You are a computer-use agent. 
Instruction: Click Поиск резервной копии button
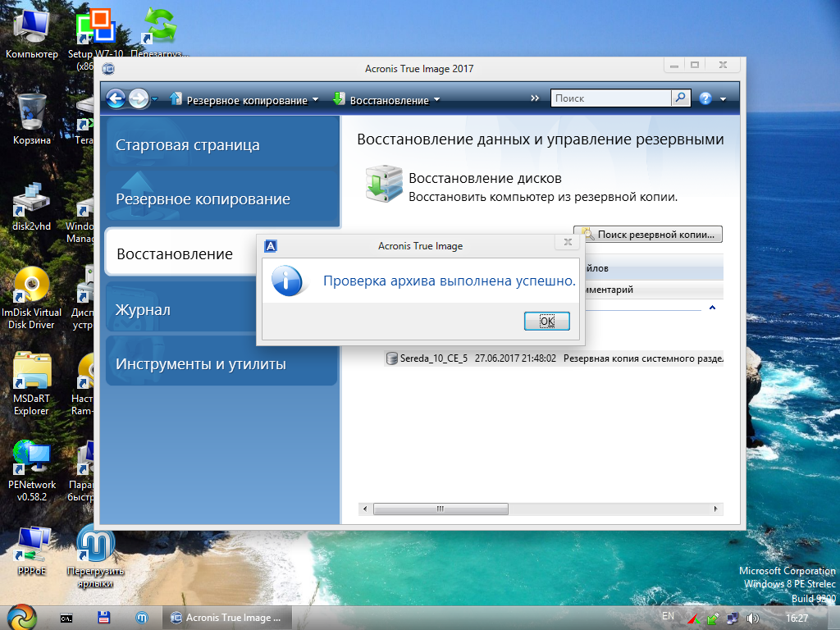point(648,234)
